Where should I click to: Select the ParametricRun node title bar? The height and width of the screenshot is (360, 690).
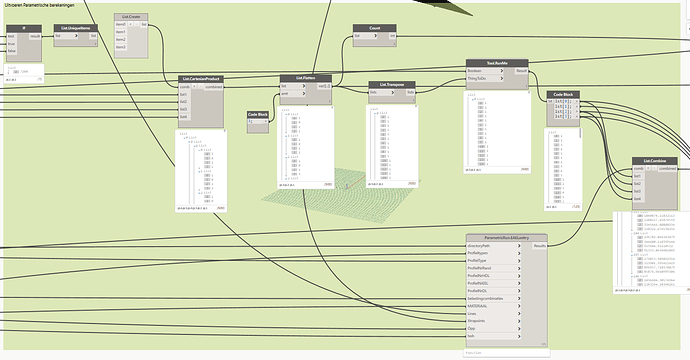coord(507,238)
